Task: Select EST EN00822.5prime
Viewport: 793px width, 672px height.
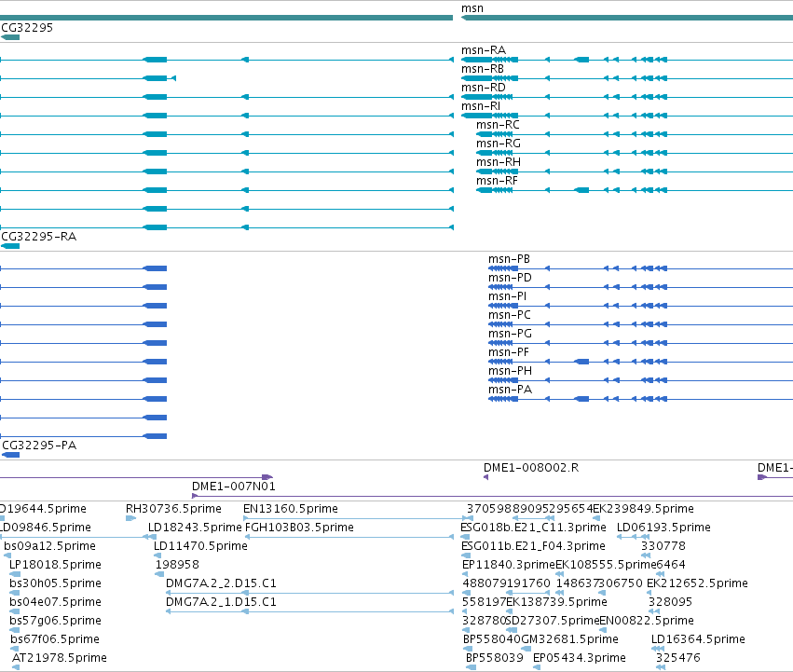Action: point(647,622)
